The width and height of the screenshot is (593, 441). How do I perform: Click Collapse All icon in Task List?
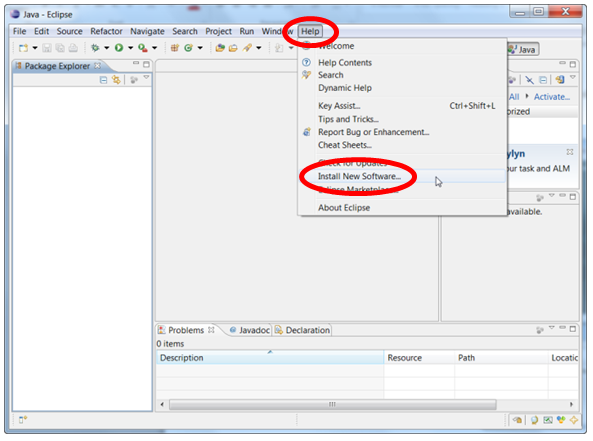tap(543, 80)
